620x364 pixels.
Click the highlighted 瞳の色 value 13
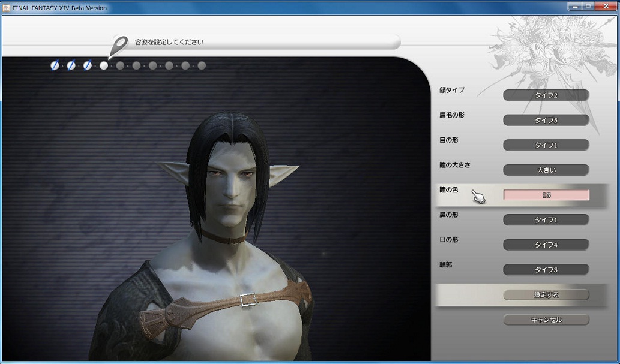point(546,195)
